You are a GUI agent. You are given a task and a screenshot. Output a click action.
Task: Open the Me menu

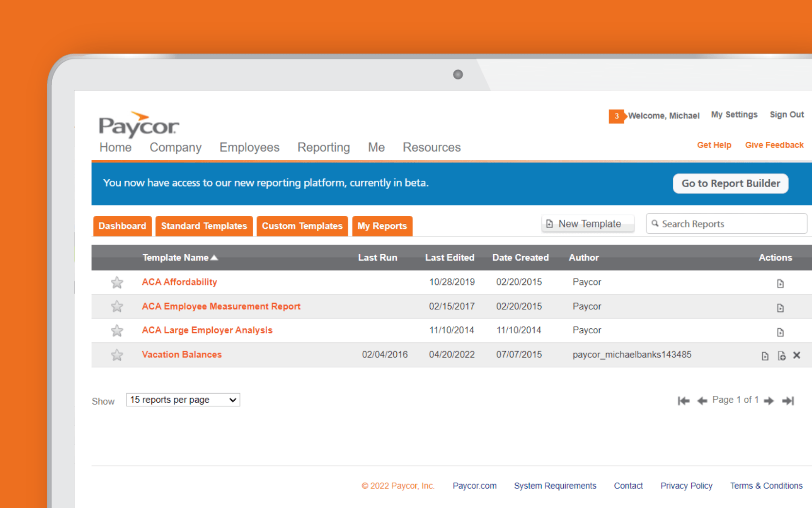pyautogui.click(x=376, y=148)
